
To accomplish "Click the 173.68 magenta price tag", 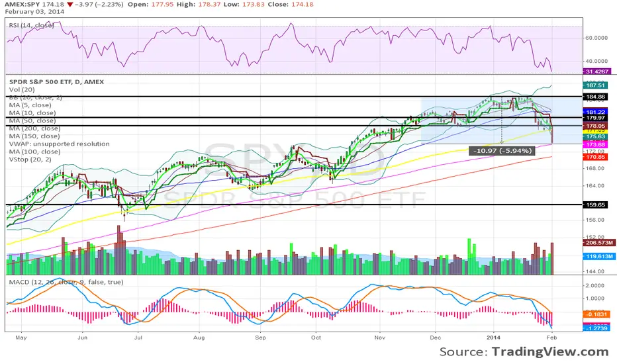I will (595, 145).
